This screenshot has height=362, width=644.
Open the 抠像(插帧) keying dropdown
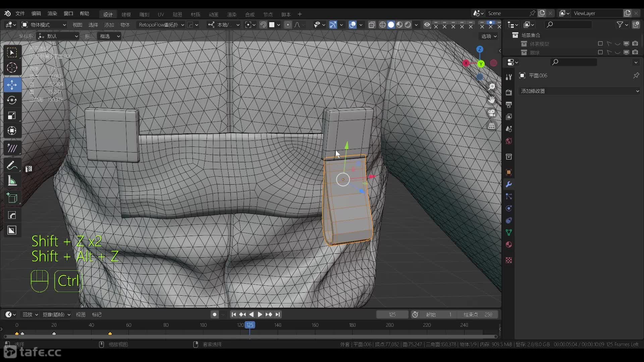[56, 315]
